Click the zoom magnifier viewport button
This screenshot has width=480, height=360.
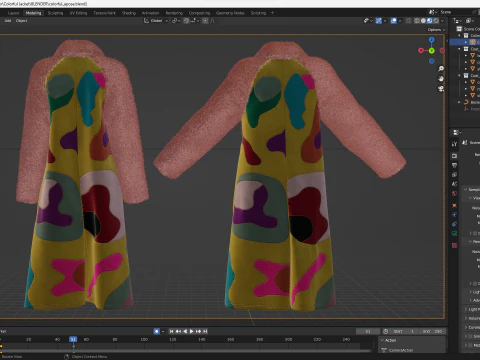tap(441, 69)
